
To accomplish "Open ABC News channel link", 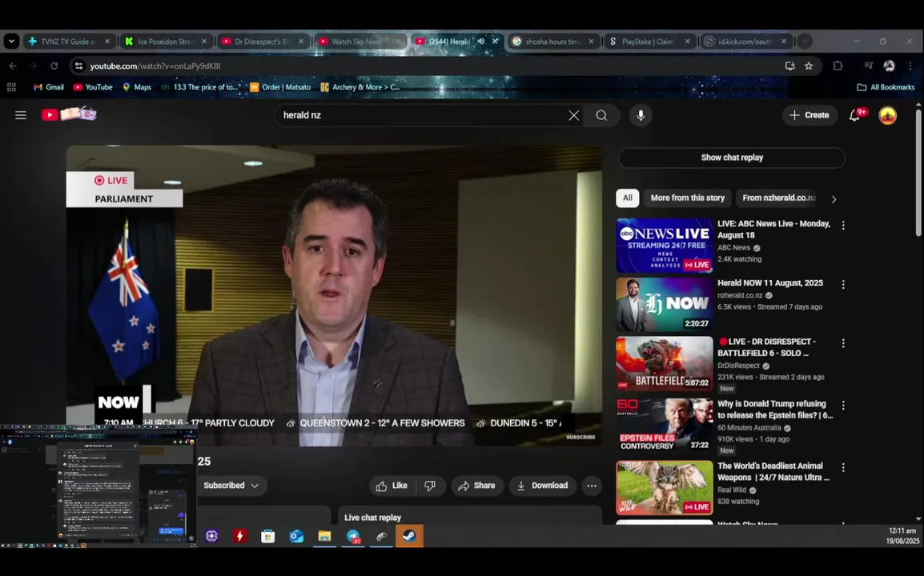I will click(733, 248).
